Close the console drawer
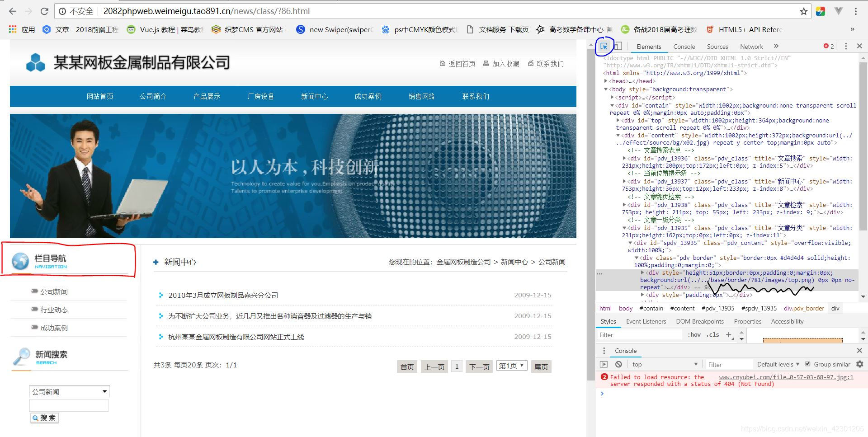Screen dimensions: 868x437 coord(859,351)
